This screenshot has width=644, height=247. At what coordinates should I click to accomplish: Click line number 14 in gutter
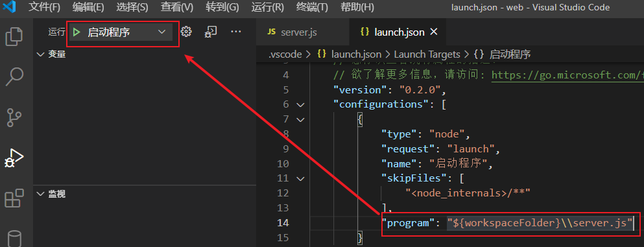[283, 223]
